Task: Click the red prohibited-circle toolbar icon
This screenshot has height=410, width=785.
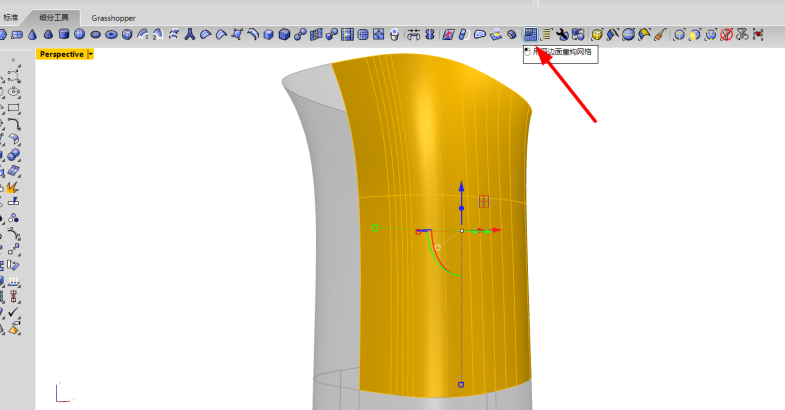Action: [x=727, y=35]
